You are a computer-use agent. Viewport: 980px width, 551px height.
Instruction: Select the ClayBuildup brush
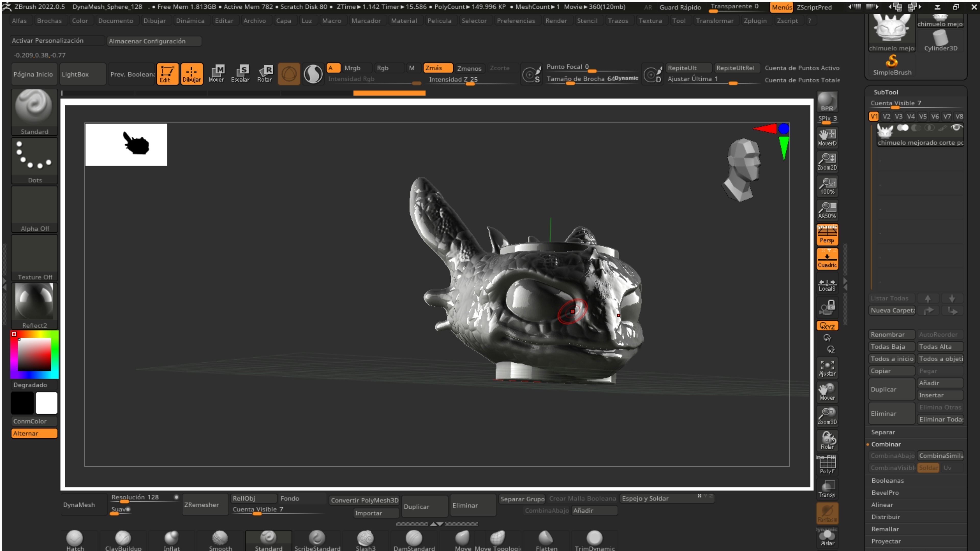[123, 541]
